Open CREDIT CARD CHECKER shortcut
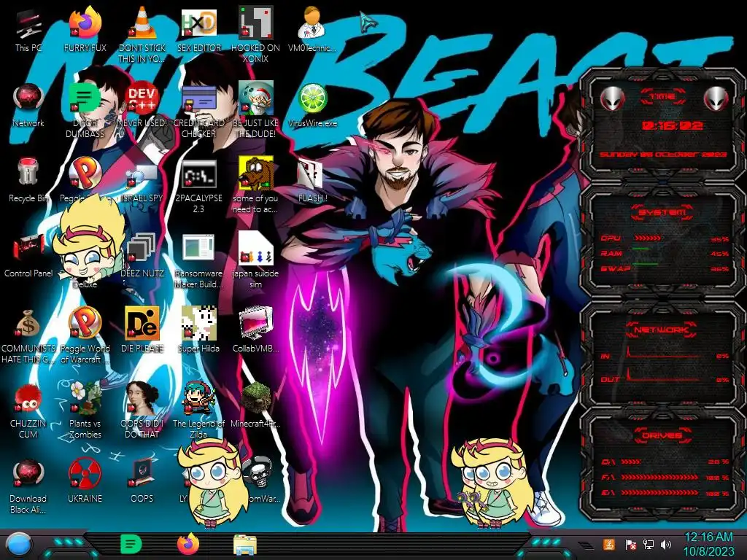 tap(198, 111)
